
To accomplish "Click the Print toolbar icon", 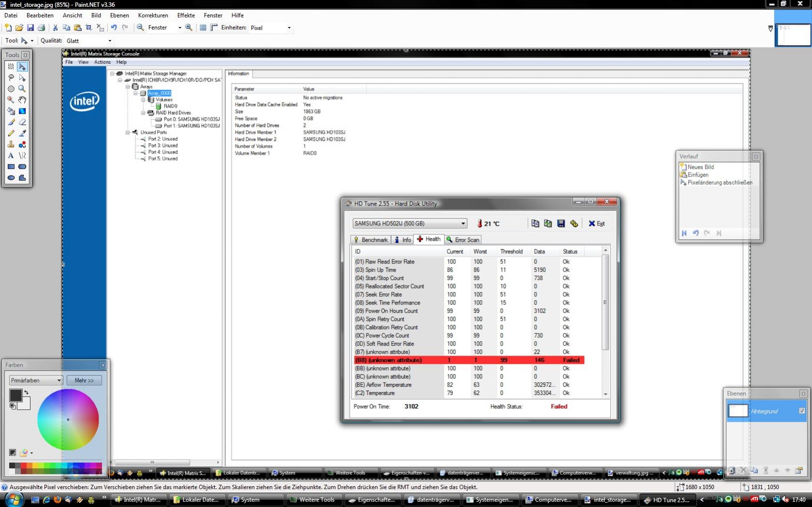I will (x=42, y=28).
